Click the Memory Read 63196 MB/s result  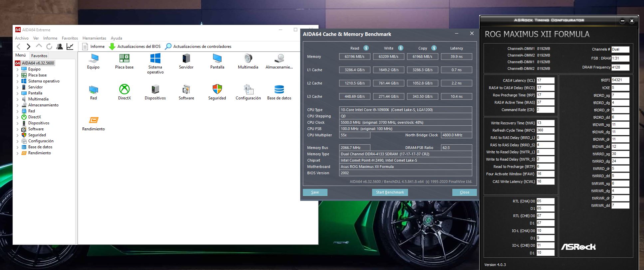(x=354, y=57)
